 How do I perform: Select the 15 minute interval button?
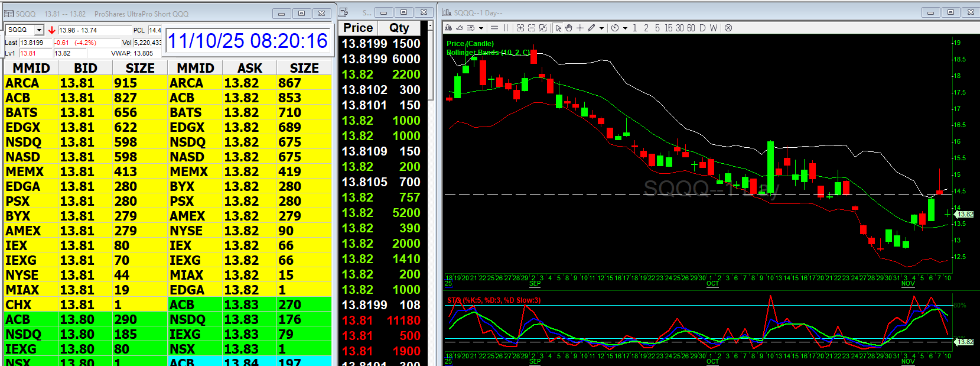click(668, 28)
